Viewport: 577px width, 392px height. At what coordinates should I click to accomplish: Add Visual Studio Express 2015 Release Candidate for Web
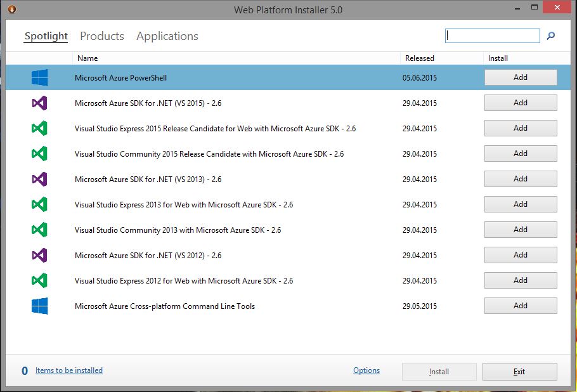pos(521,128)
